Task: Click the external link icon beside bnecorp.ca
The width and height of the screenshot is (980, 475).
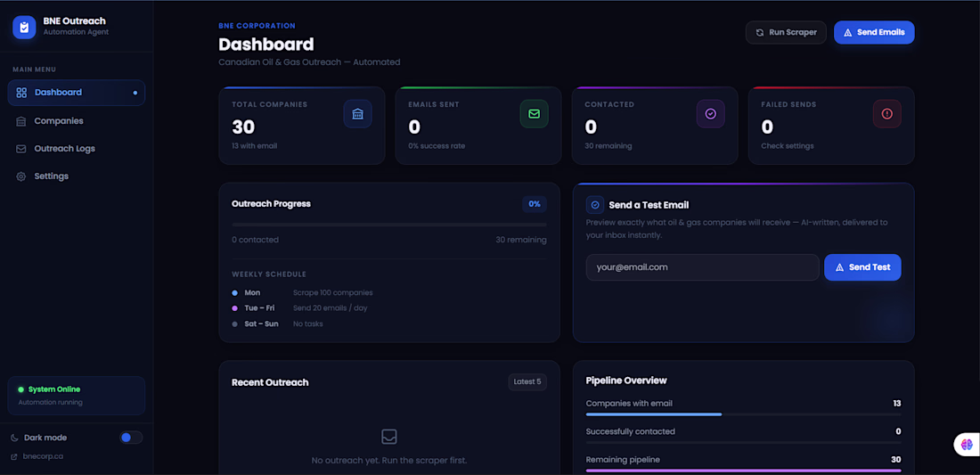Action: [x=13, y=456]
